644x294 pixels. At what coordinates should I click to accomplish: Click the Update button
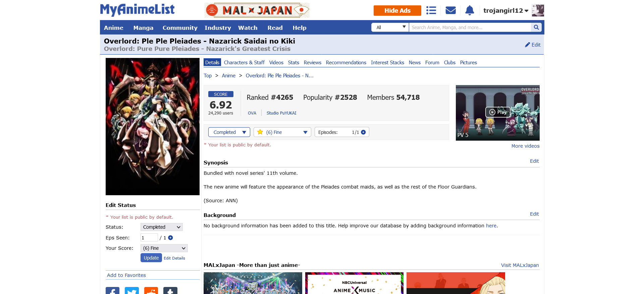point(151,258)
